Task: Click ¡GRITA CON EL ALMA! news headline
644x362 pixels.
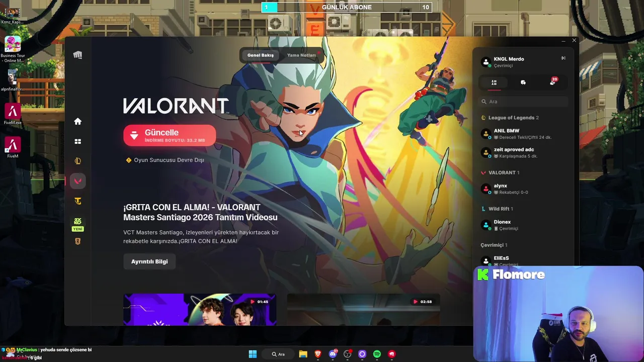Action: pos(200,212)
